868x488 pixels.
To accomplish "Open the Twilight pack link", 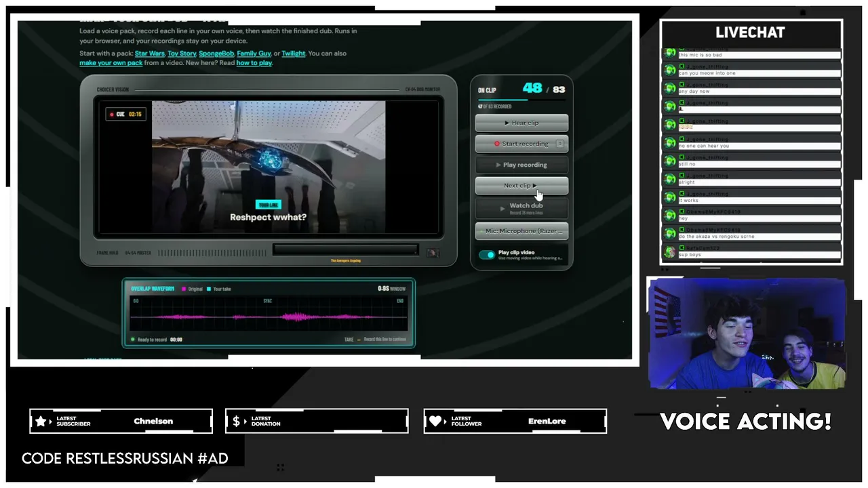I will coord(294,54).
